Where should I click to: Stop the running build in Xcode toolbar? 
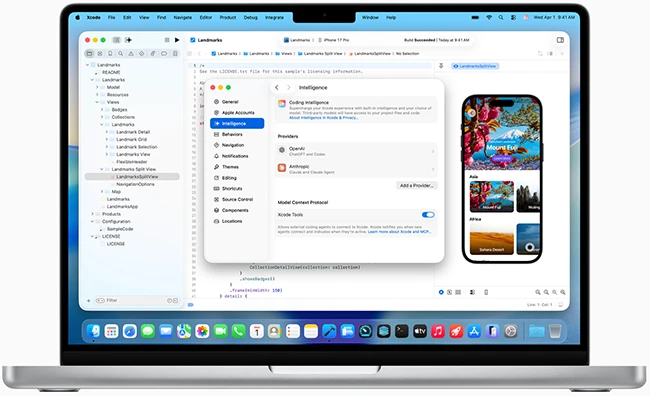[x=167, y=40]
